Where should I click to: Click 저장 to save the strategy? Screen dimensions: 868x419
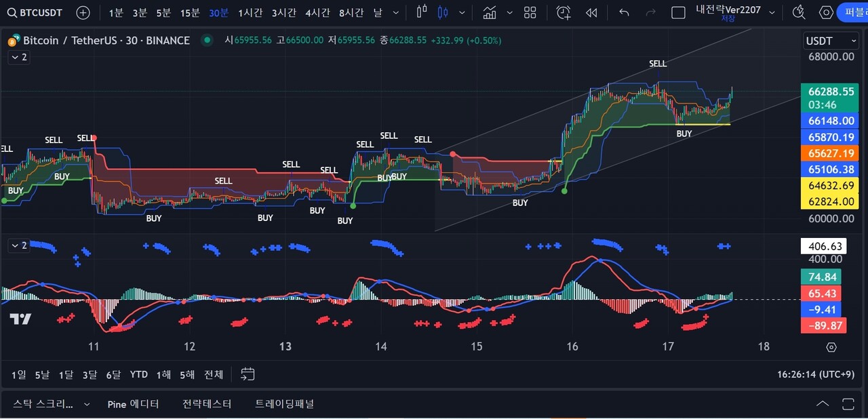coord(728,19)
